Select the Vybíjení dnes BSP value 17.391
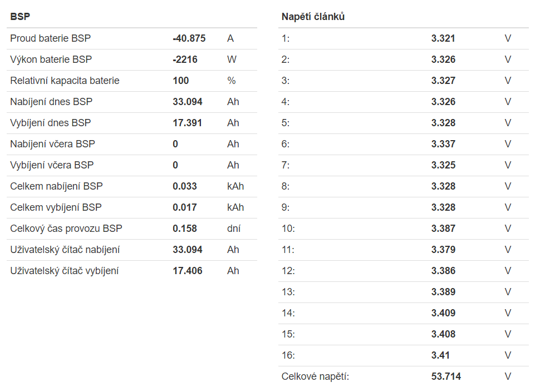The width and height of the screenshot is (540, 392). coord(187,123)
